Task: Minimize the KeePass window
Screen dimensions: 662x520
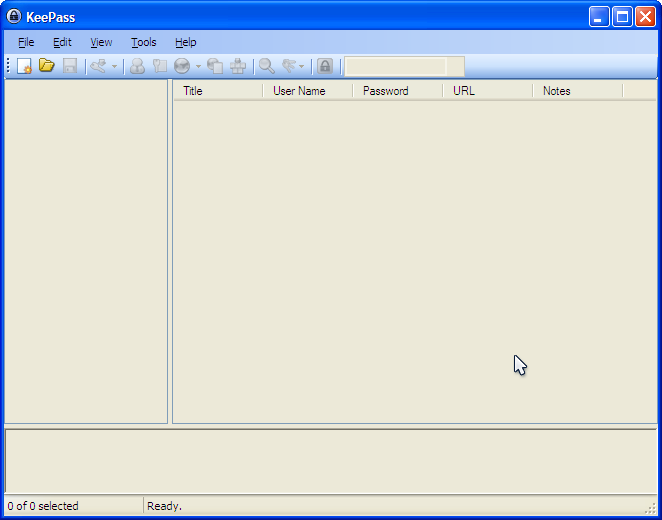Action: click(599, 17)
